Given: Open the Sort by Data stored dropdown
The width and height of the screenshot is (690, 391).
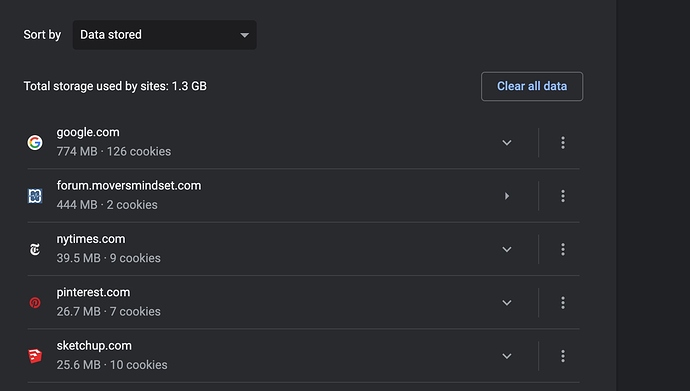Looking at the screenshot, I should pyautogui.click(x=165, y=35).
